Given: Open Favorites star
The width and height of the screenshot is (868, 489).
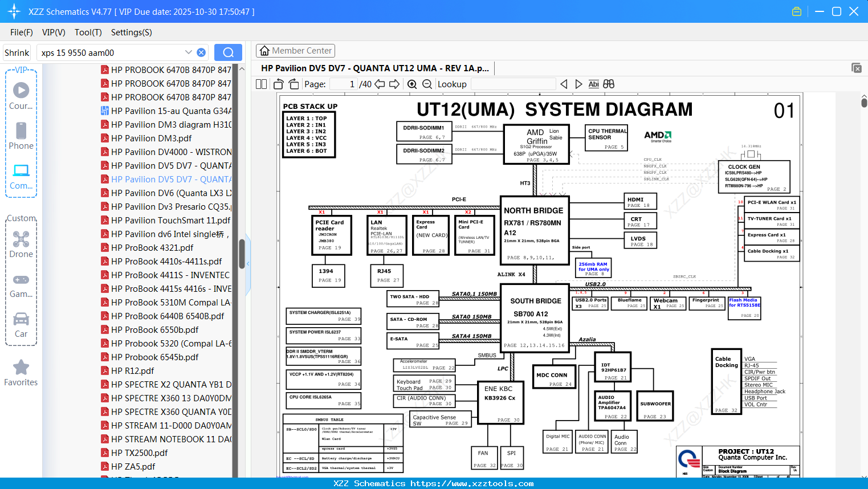Looking at the screenshot, I should click(x=21, y=373).
